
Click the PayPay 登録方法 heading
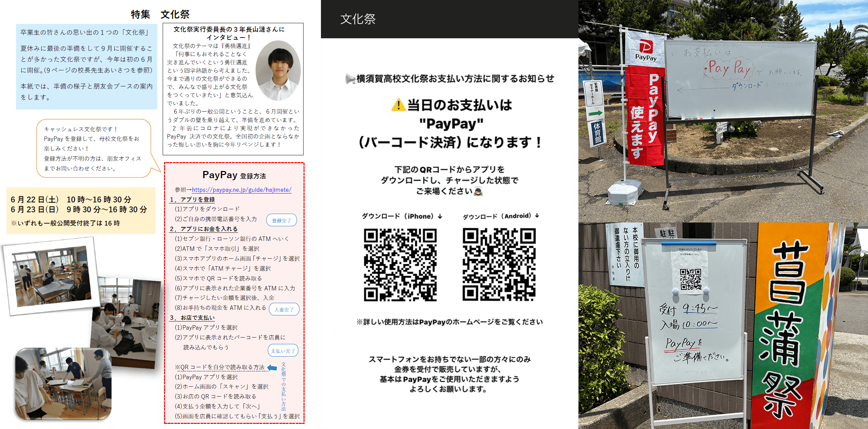tap(234, 175)
